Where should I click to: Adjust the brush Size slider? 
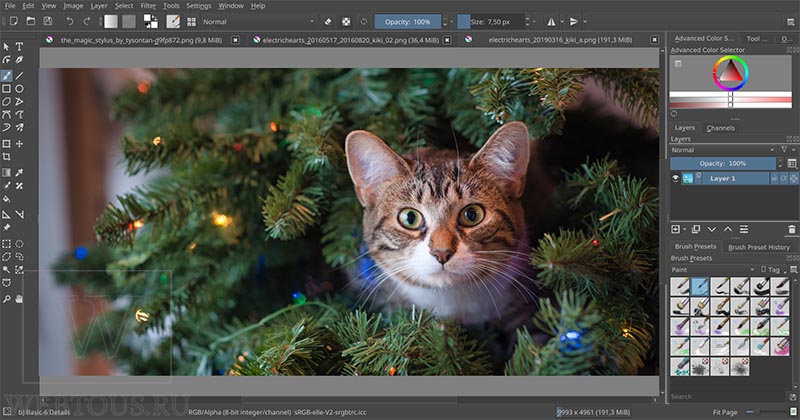tap(490, 22)
